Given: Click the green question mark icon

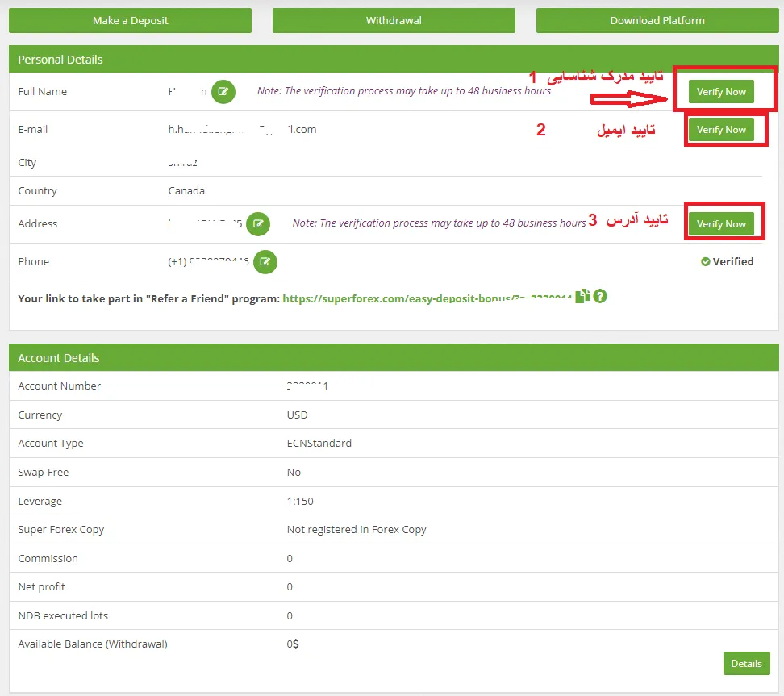Looking at the screenshot, I should [x=600, y=297].
